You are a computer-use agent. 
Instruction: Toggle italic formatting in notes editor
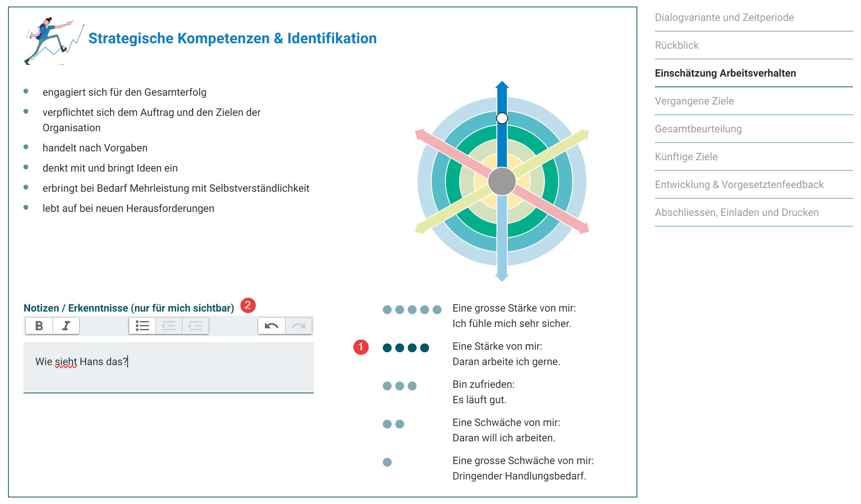66,325
